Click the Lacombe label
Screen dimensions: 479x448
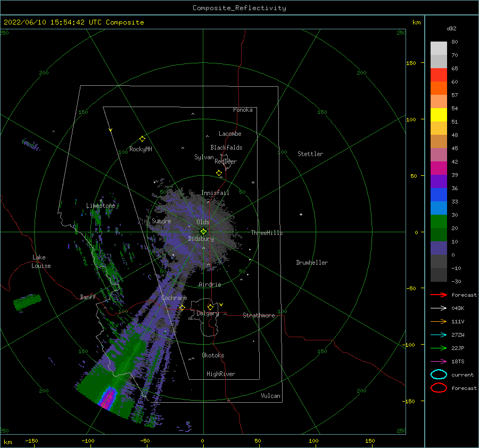(x=230, y=134)
